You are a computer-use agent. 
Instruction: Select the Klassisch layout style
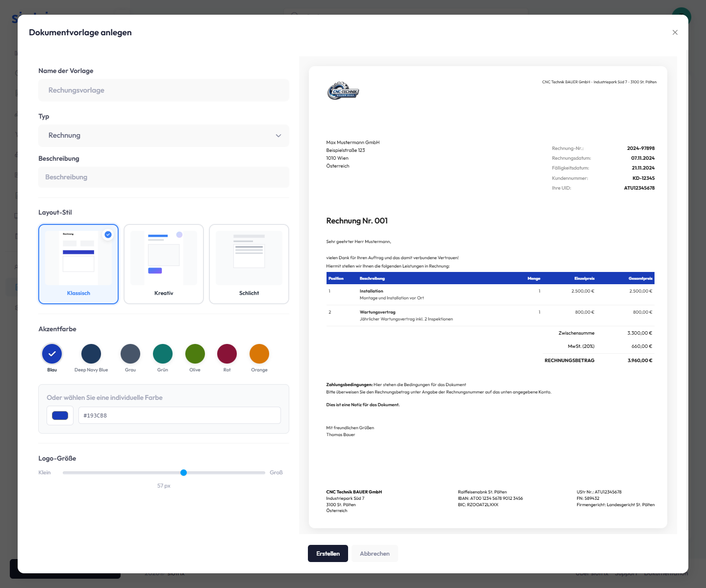[78, 264]
